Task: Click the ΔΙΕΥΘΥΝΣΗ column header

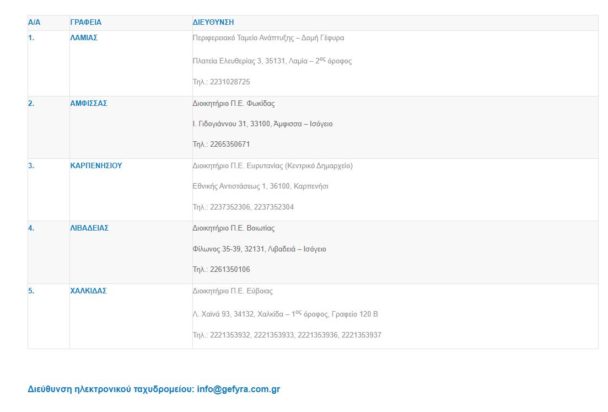Action: [214, 21]
